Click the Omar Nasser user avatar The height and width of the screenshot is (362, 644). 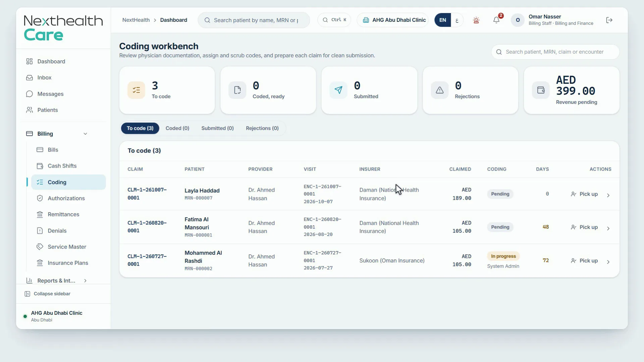point(518,20)
